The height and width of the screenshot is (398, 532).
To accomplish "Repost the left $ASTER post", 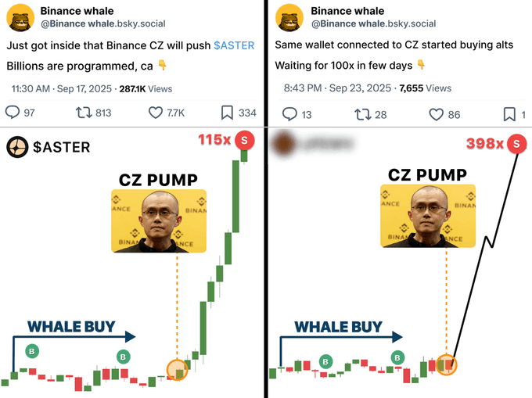I will 84,113.
